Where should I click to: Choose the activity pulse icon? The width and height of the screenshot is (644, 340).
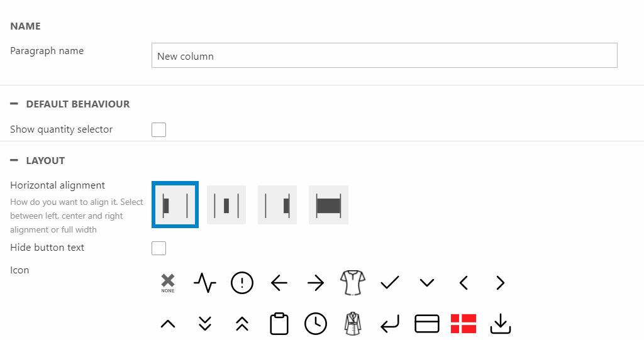point(205,283)
